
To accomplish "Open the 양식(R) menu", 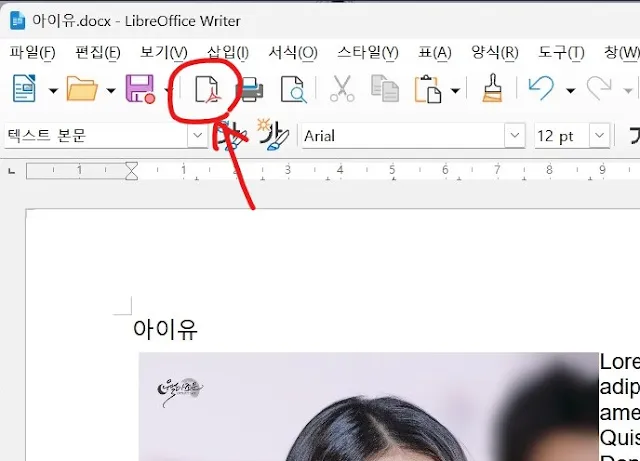I will pyautogui.click(x=495, y=52).
